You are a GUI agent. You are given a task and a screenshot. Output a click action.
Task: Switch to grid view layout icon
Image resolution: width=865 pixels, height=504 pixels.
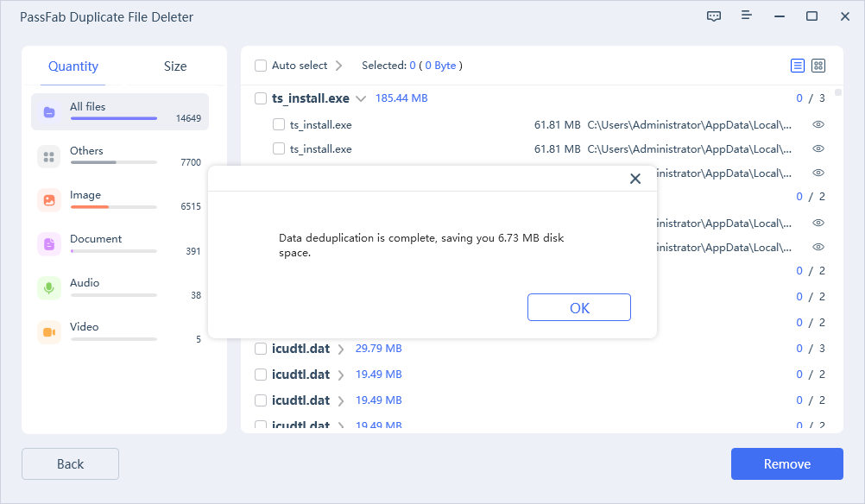[818, 66]
